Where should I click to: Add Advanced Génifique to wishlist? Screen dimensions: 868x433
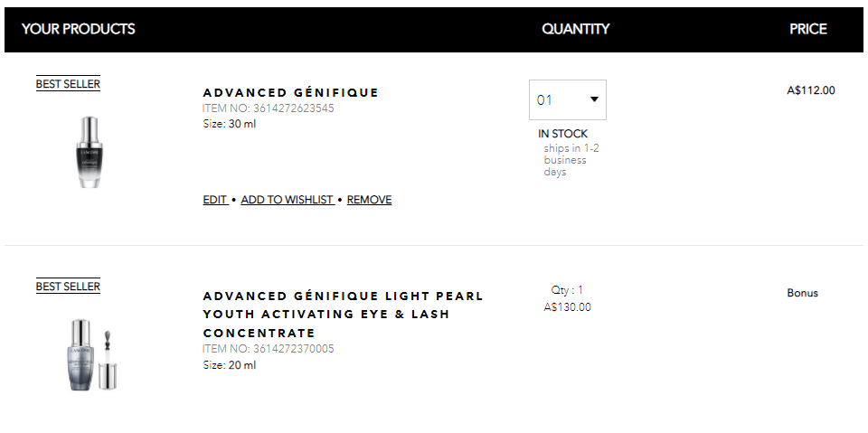[x=288, y=200]
